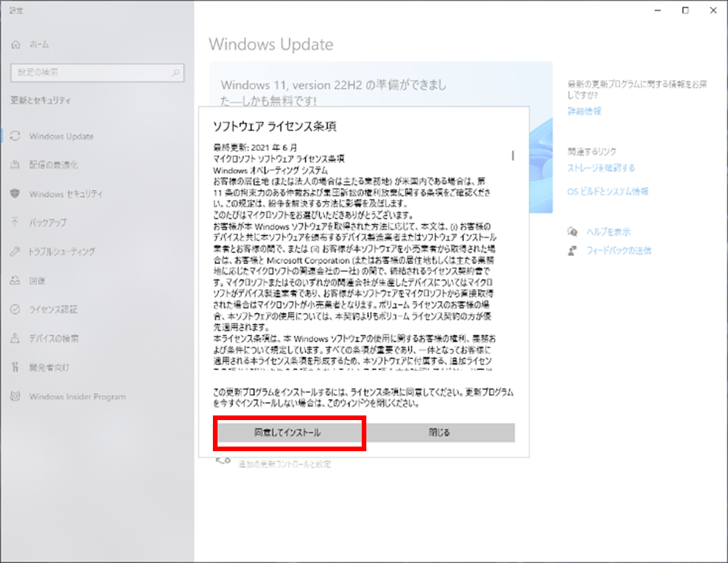Screen dimensions: 728x563
Task: Open the 詳細情報 link
Action: pos(584,111)
